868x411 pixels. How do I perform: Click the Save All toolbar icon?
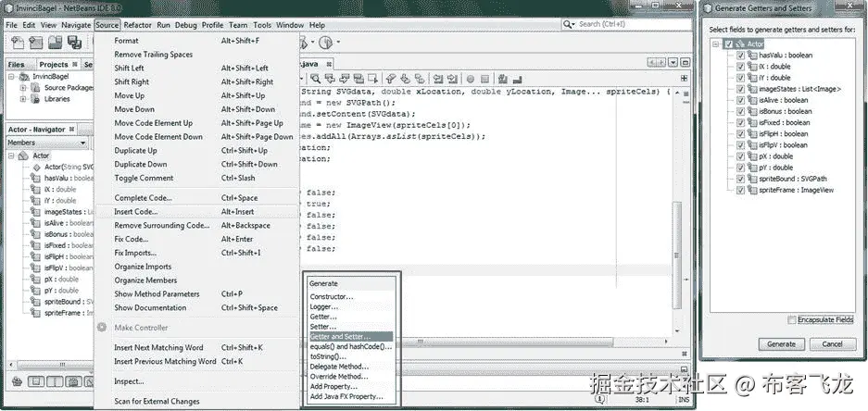(x=74, y=43)
